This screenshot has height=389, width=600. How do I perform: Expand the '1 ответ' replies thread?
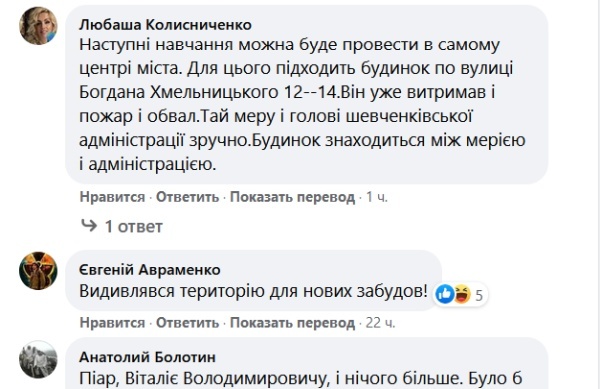134,226
